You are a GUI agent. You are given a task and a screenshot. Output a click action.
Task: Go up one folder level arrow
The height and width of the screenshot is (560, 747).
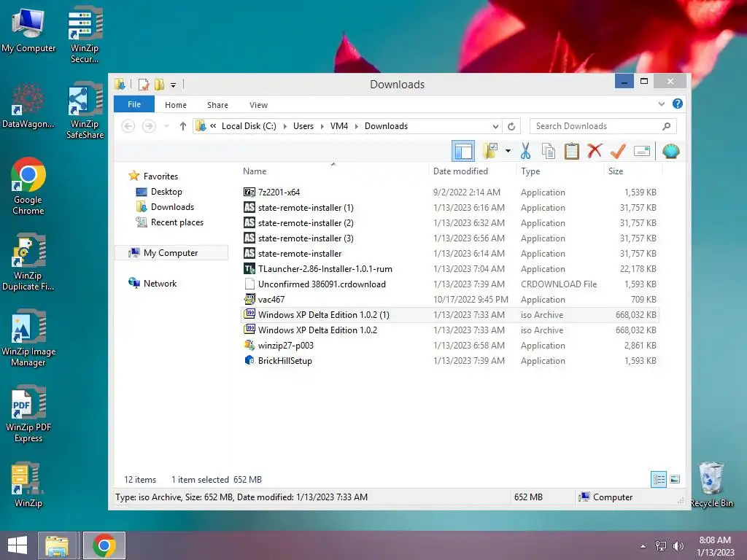[183, 126]
